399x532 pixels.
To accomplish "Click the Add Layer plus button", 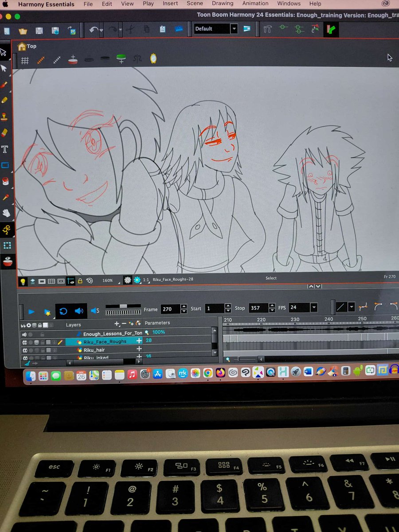I will [x=117, y=324].
